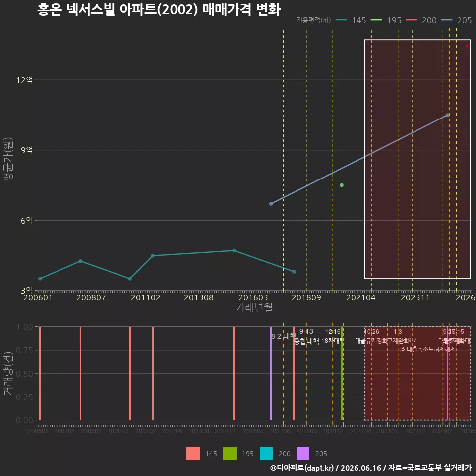Select the green 195 data point
Image resolution: width=476 pixels, height=476 pixels.
pos(342,185)
